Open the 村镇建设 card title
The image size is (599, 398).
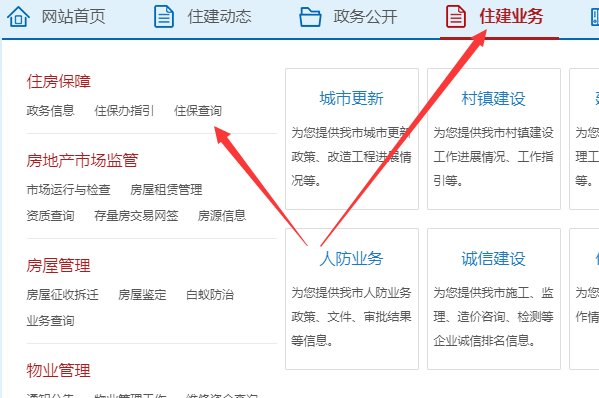(494, 99)
